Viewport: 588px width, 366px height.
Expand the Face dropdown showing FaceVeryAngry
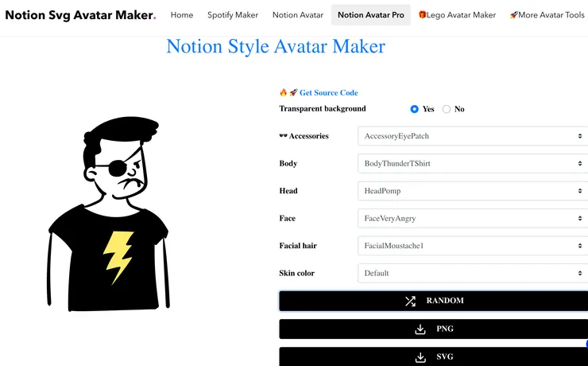coord(473,218)
